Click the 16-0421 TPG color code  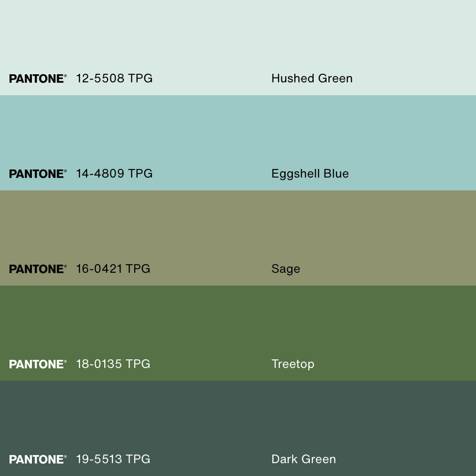[113, 269]
